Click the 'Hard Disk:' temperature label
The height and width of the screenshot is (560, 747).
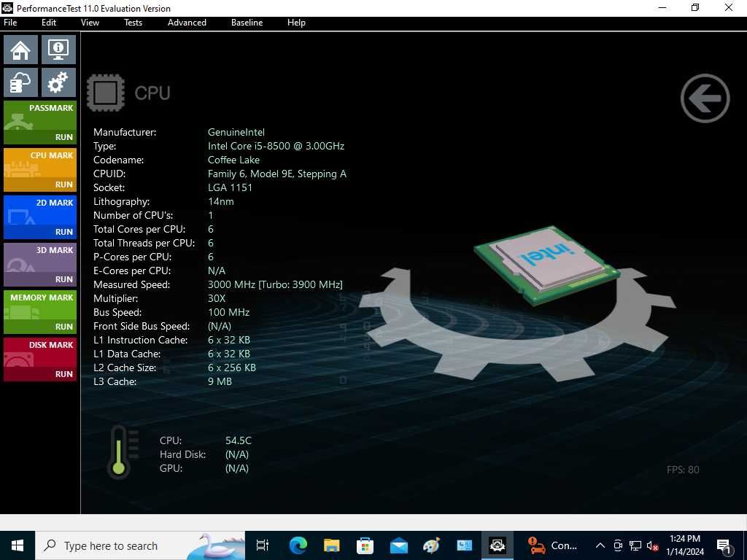[x=182, y=454]
